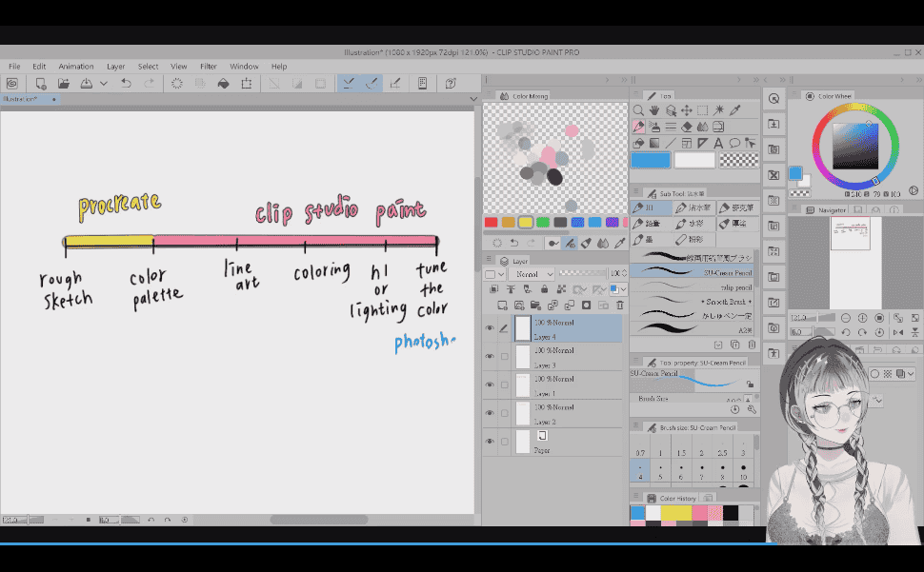Viewport: 924px width, 572px height.
Task: Open the File menu
Action: pos(14,67)
